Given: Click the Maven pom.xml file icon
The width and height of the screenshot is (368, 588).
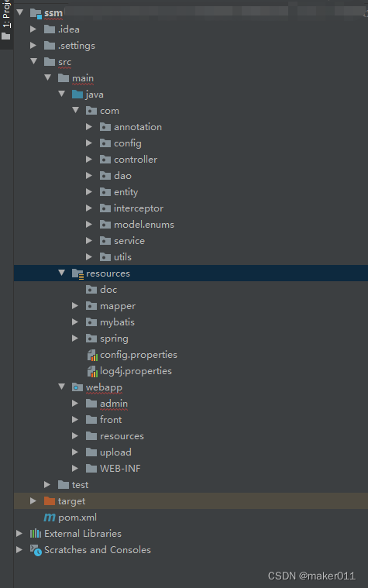Looking at the screenshot, I should click(50, 518).
